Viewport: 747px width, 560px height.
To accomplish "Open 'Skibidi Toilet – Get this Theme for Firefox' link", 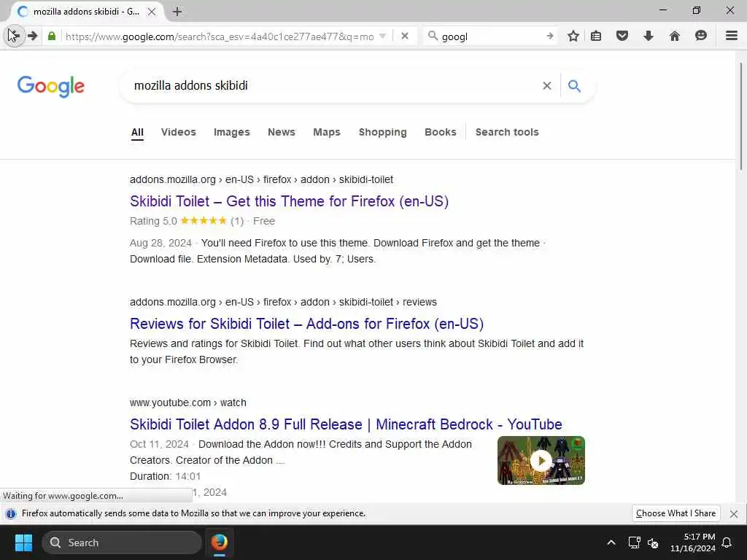I will click(289, 201).
